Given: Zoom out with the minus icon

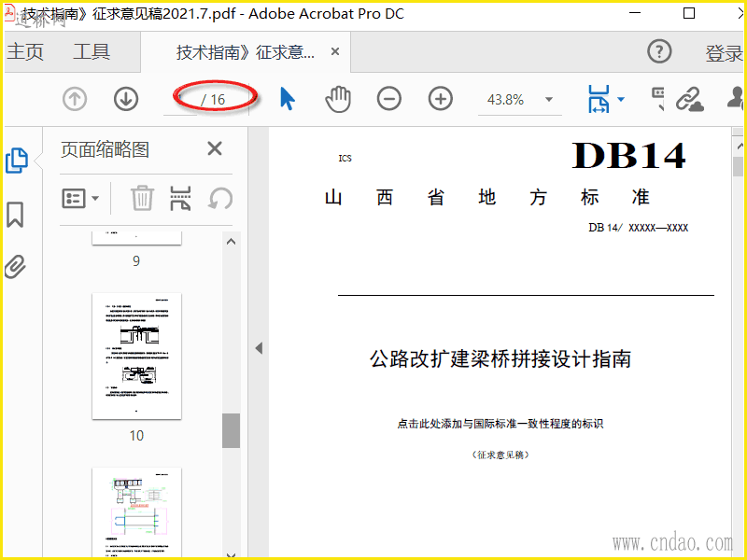Looking at the screenshot, I should pyautogui.click(x=389, y=99).
